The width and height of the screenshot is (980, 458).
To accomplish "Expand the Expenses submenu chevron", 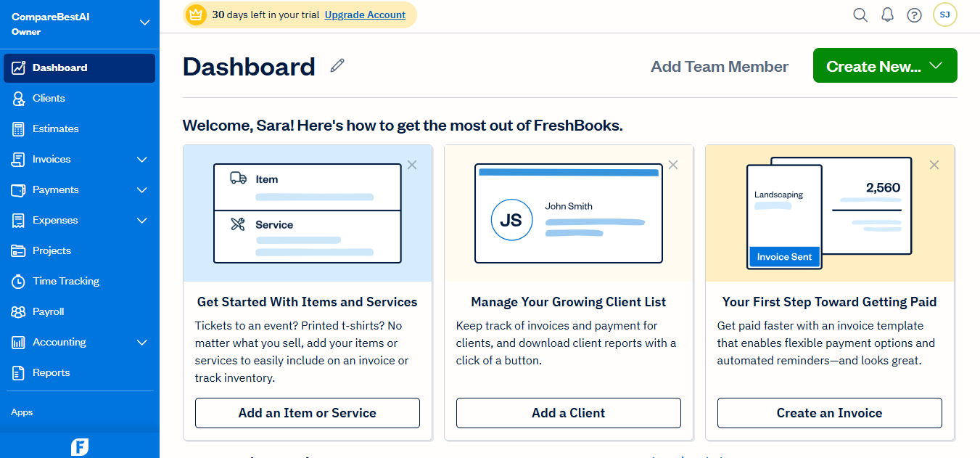I will (x=142, y=221).
